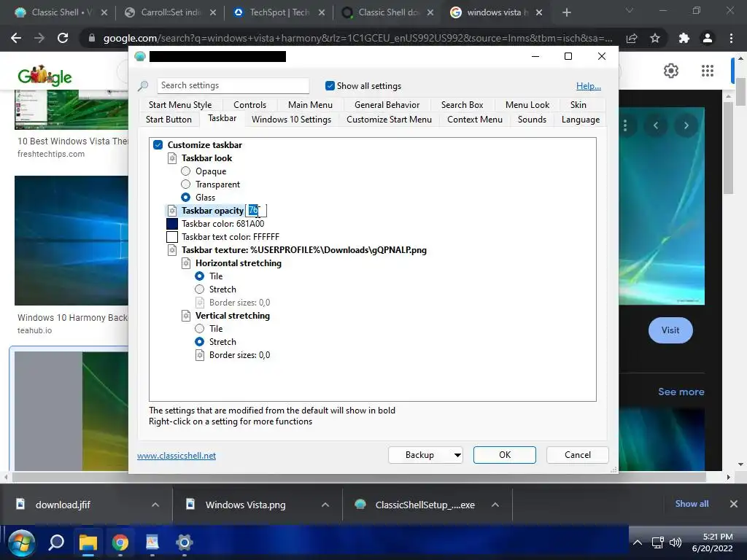Click the Vertical stretching setting icon
This screenshot has width=747, height=560.
[186, 316]
